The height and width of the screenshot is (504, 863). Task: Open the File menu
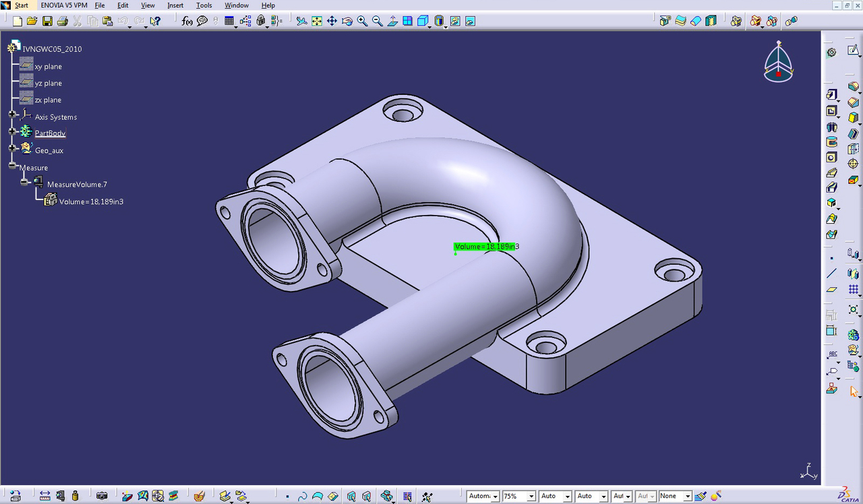tap(100, 5)
